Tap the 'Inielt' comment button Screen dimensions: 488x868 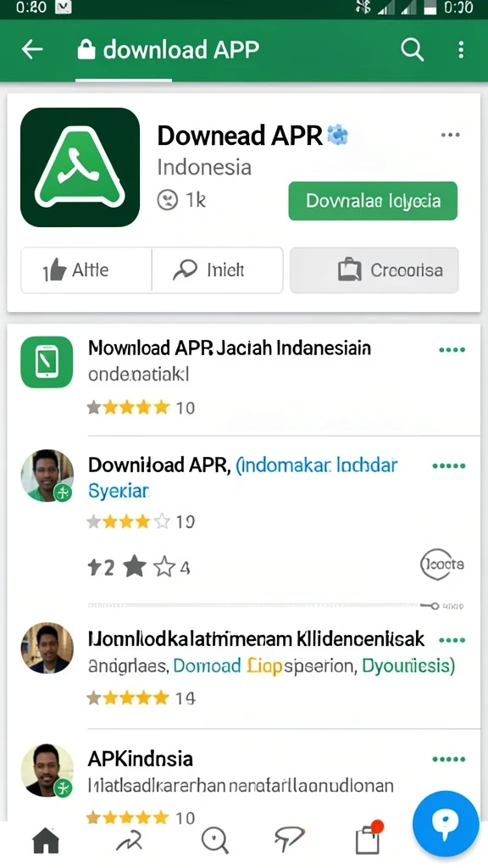(218, 270)
